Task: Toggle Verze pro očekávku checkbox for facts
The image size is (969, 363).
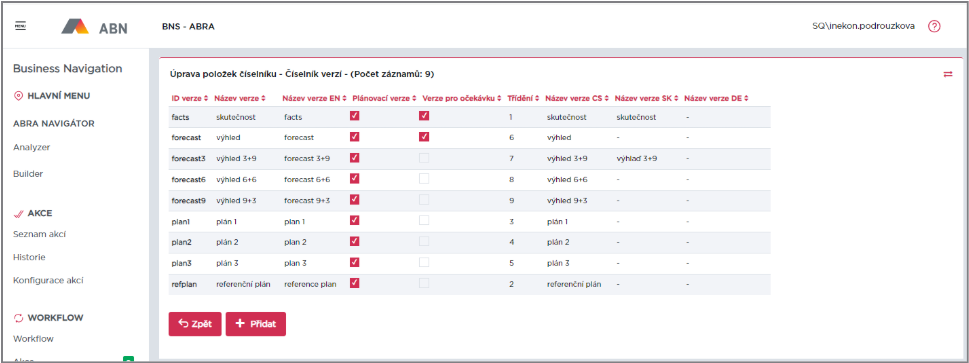Action: [424, 116]
